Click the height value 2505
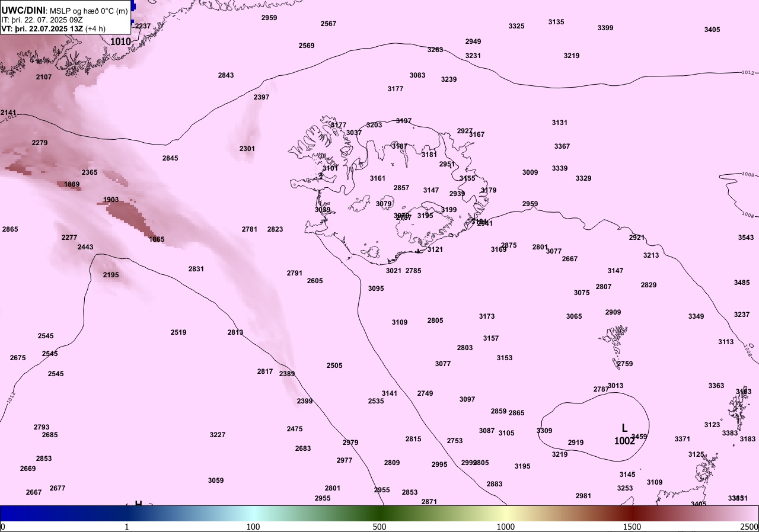Screen dimensions: 759x532 click(x=334, y=366)
